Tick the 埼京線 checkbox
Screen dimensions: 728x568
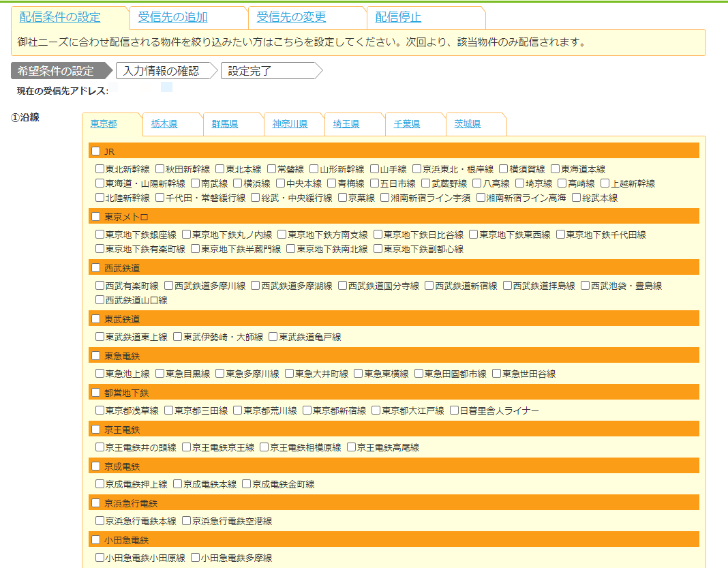coord(520,183)
